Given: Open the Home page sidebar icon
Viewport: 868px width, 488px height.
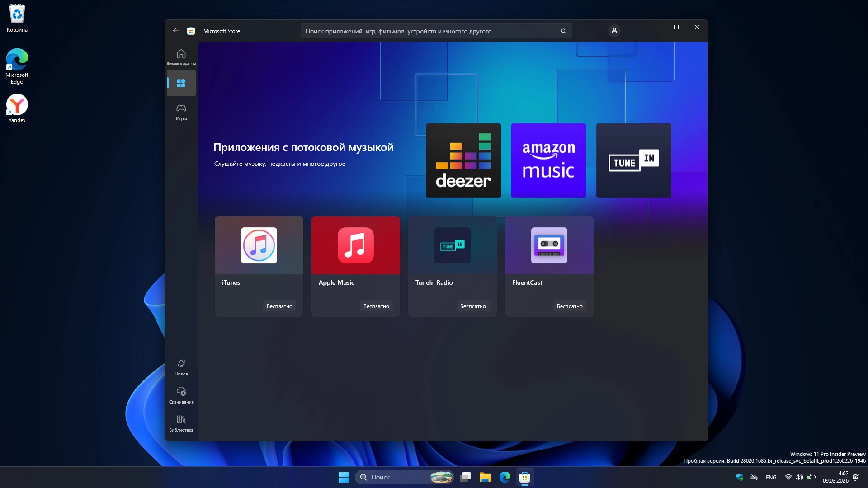Looking at the screenshot, I should point(181,56).
